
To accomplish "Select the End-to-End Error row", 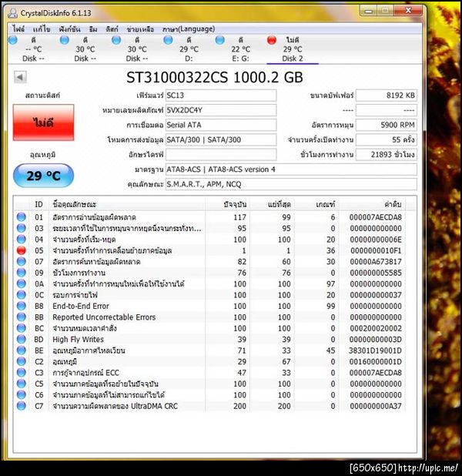I will tap(209, 306).
